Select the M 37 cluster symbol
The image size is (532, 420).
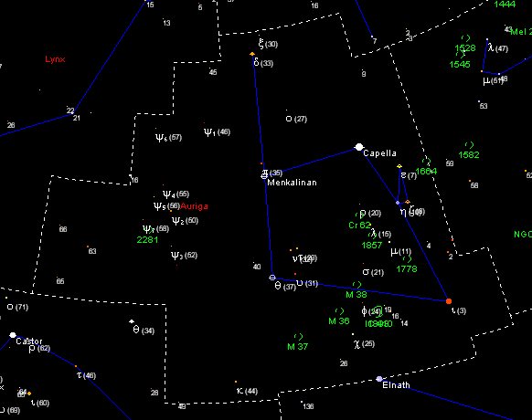[x=298, y=337]
